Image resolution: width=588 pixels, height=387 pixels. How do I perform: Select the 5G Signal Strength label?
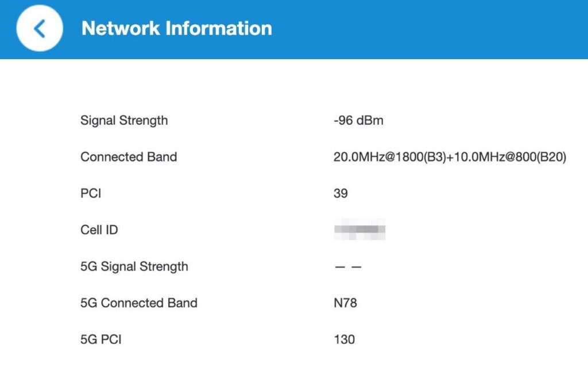pos(134,266)
